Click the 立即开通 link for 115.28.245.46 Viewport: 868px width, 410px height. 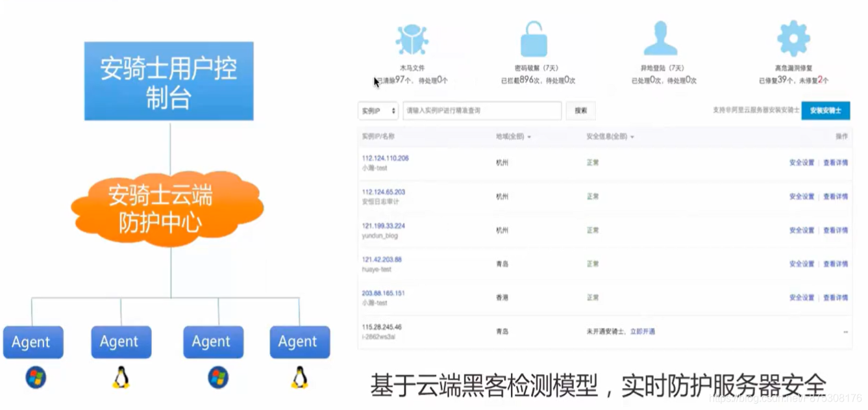click(x=643, y=331)
